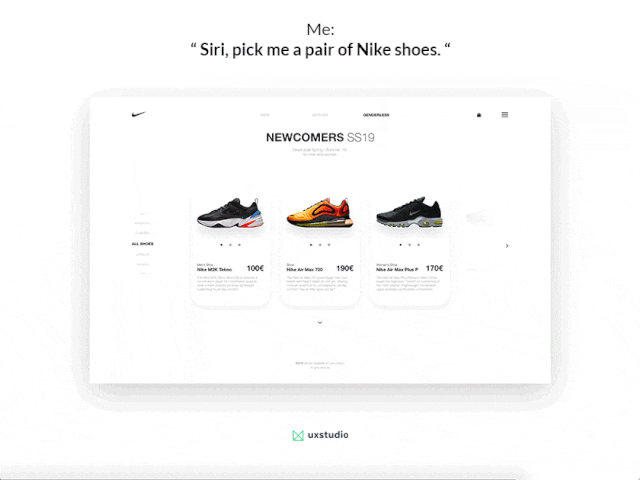This screenshot has height=480, width=640.
Task: Select All Shoes in sidebar
Action: point(142,244)
